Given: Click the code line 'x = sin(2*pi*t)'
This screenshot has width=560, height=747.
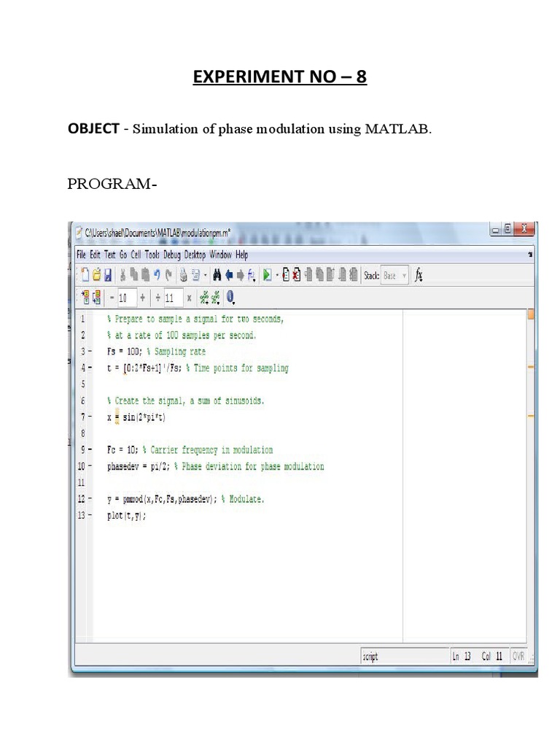Looking at the screenshot, I should click(136, 417).
